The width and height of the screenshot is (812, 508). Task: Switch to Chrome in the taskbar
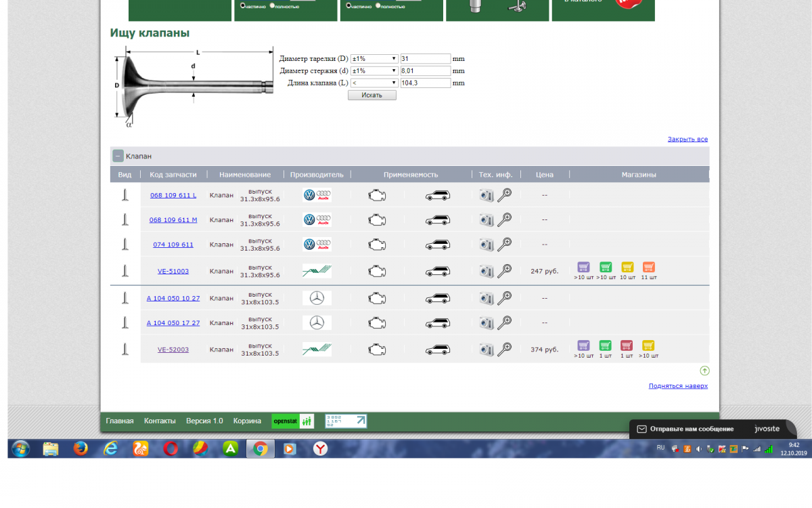pyautogui.click(x=261, y=448)
